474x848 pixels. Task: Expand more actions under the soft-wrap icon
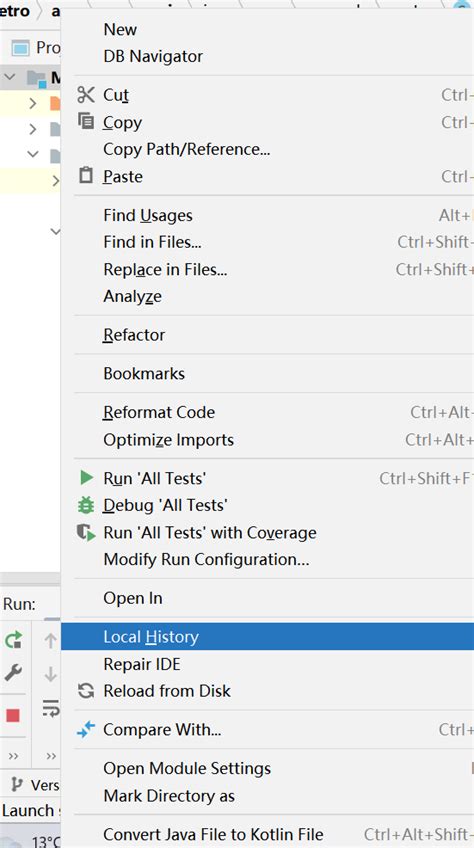pyautogui.click(x=51, y=756)
